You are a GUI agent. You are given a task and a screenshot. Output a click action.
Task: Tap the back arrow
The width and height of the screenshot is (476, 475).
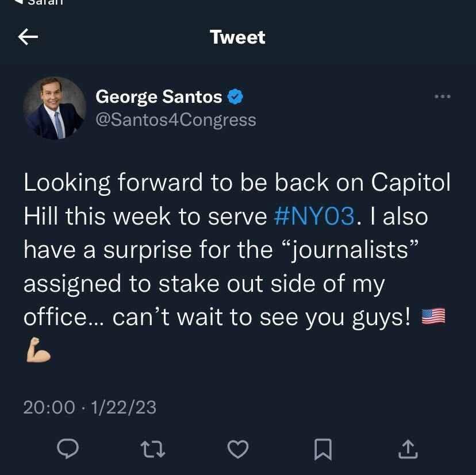coord(28,37)
